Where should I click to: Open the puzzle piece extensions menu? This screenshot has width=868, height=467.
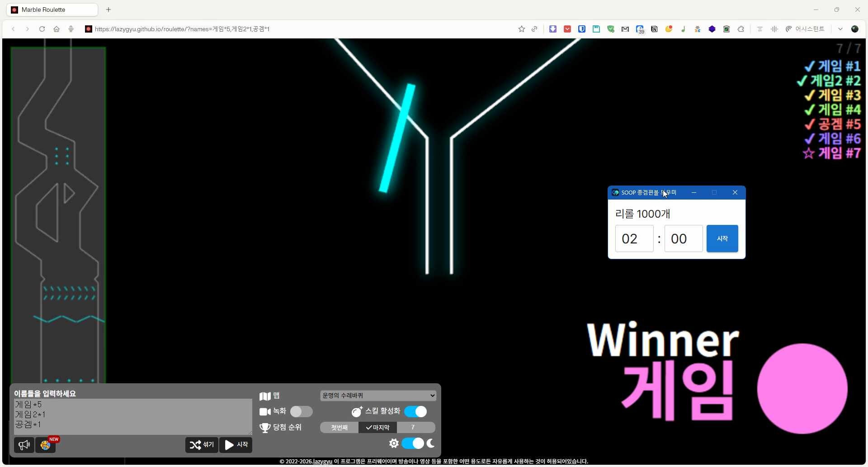(x=741, y=29)
